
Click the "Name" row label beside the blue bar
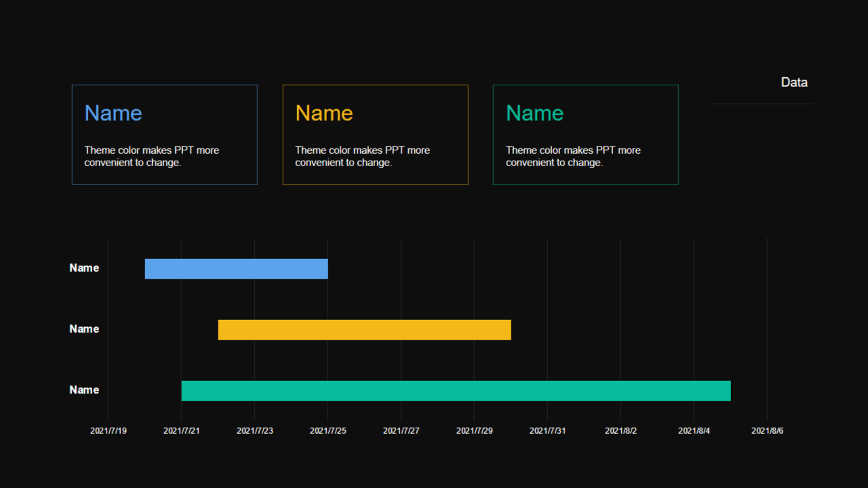(84, 268)
